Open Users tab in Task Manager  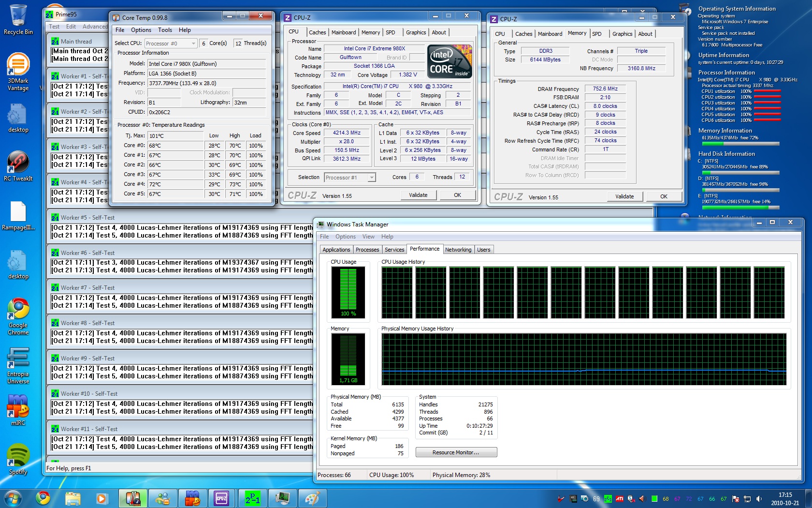pyautogui.click(x=484, y=250)
